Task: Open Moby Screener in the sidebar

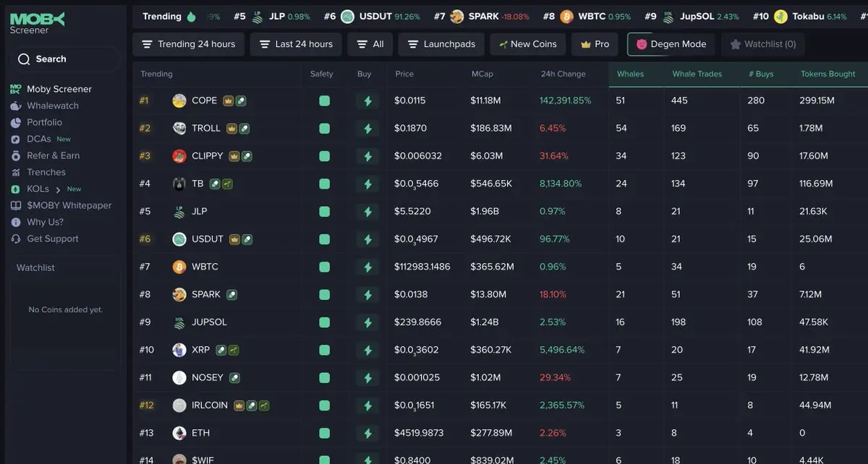Action: click(59, 90)
